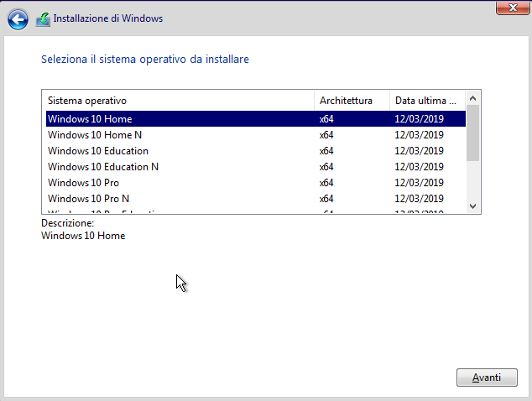Screen dimensions: 532x401
Task: Click the Avanti button to continue
Action: coord(487,378)
